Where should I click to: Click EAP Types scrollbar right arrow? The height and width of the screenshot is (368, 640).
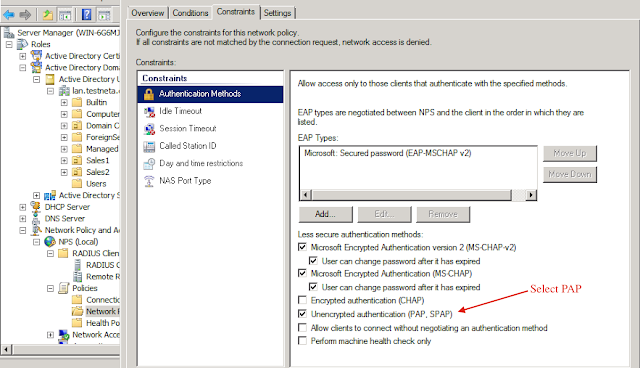click(530, 195)
